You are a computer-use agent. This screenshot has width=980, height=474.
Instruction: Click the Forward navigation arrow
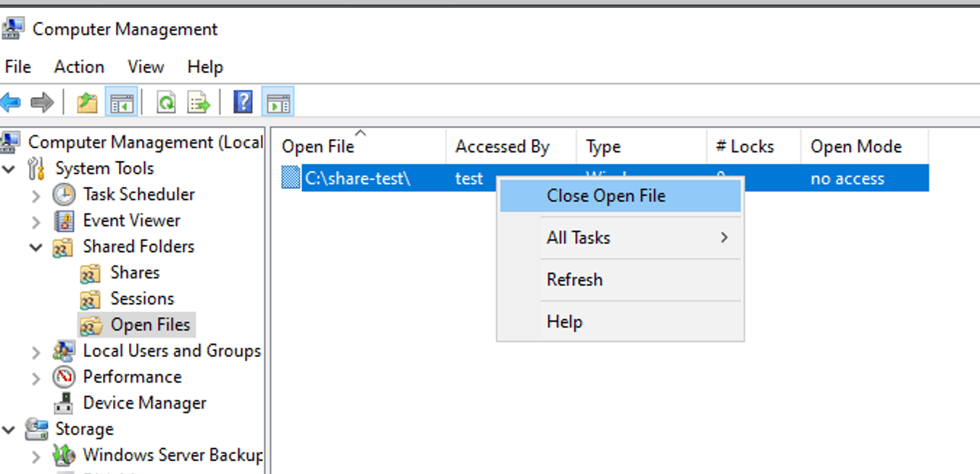41,101
